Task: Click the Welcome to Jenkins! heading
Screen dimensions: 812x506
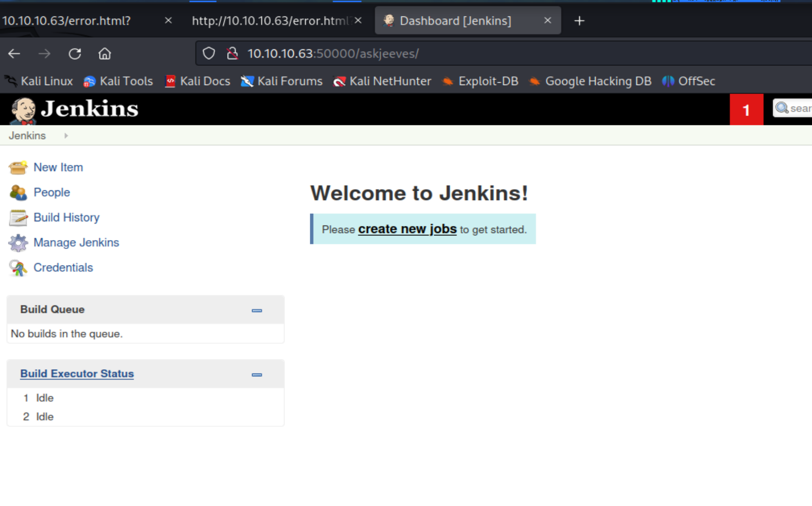Action: pos(419,193)
